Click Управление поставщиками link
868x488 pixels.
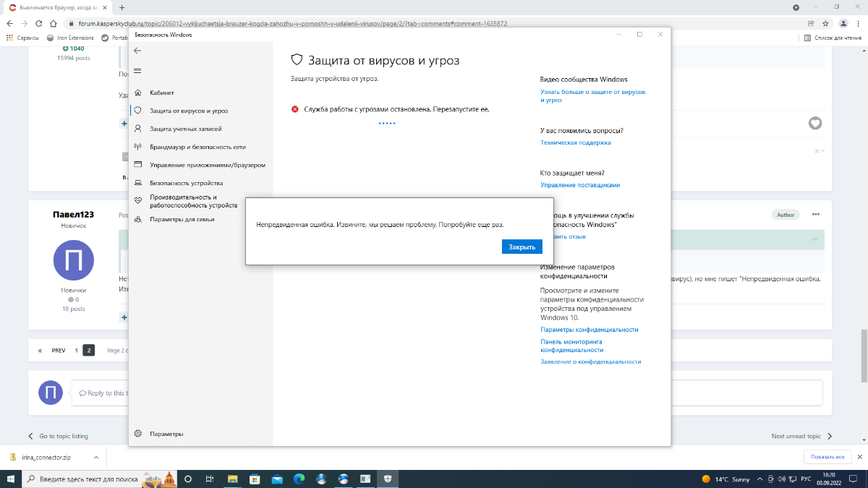[x=579, y=185]
